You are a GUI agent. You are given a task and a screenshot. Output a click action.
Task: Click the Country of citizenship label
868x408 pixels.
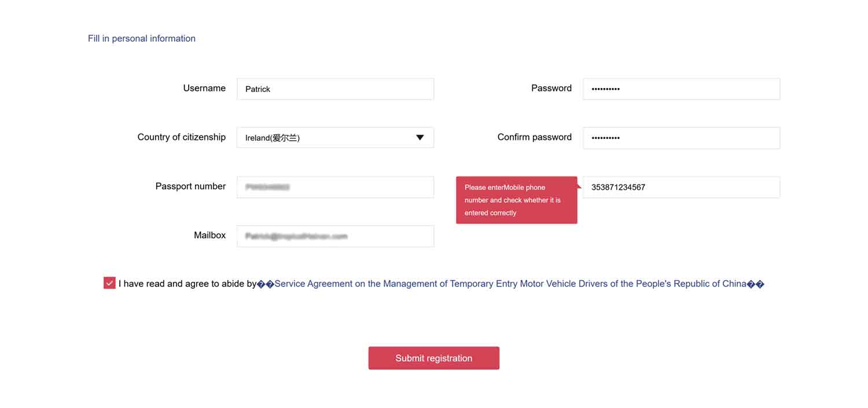(x=181, y=137)
